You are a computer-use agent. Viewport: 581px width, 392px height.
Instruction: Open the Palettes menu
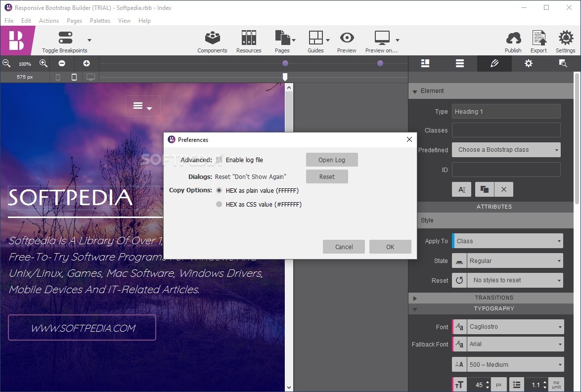(100, 20)
